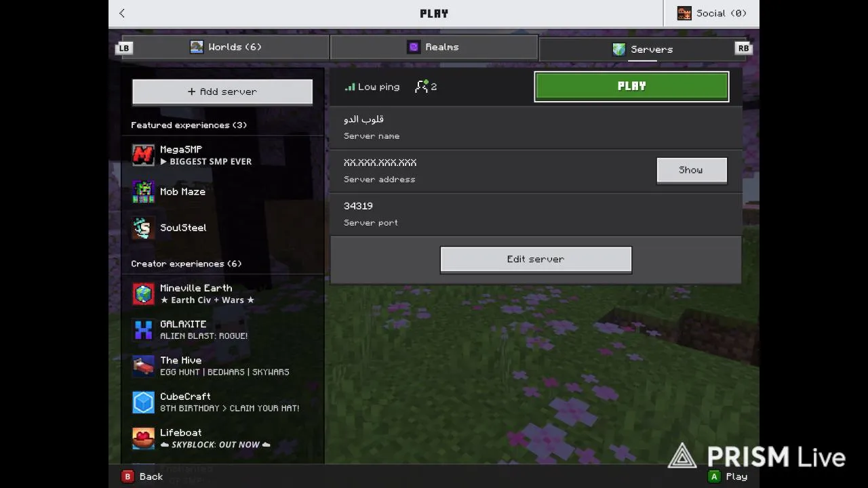
Task: Show the hidden server address
Action: 692,170
